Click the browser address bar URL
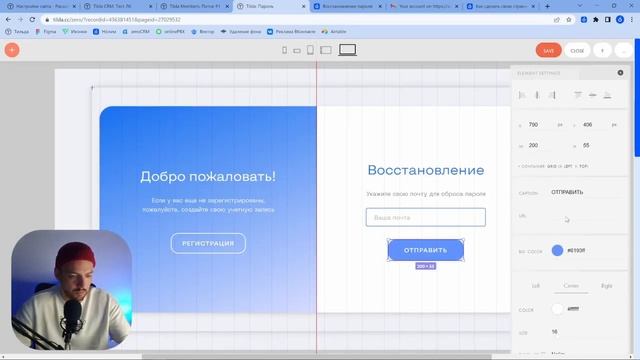The width and height of the screenshot is (640, 360). (117, 20)
